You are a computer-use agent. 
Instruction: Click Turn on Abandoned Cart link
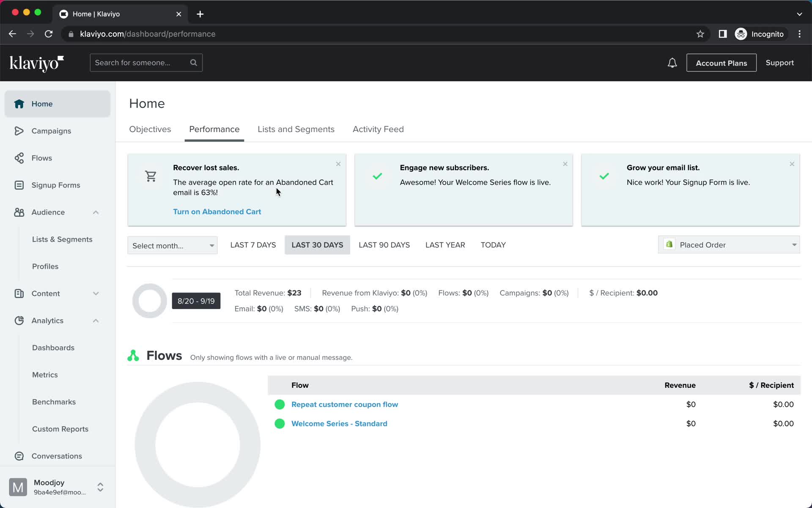[x=217, y=212]
